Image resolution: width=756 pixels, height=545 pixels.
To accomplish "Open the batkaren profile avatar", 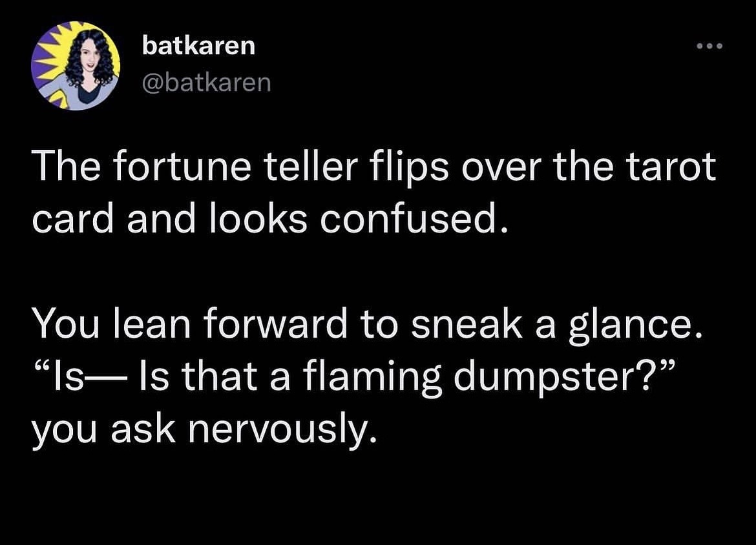I will click(75, 65).
